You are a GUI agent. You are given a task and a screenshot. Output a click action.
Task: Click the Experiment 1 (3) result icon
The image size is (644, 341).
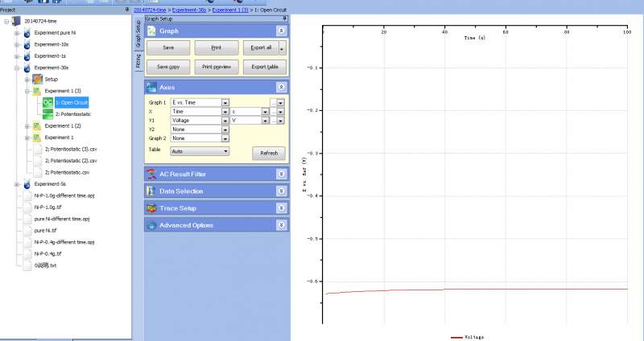tap(37, 91)
